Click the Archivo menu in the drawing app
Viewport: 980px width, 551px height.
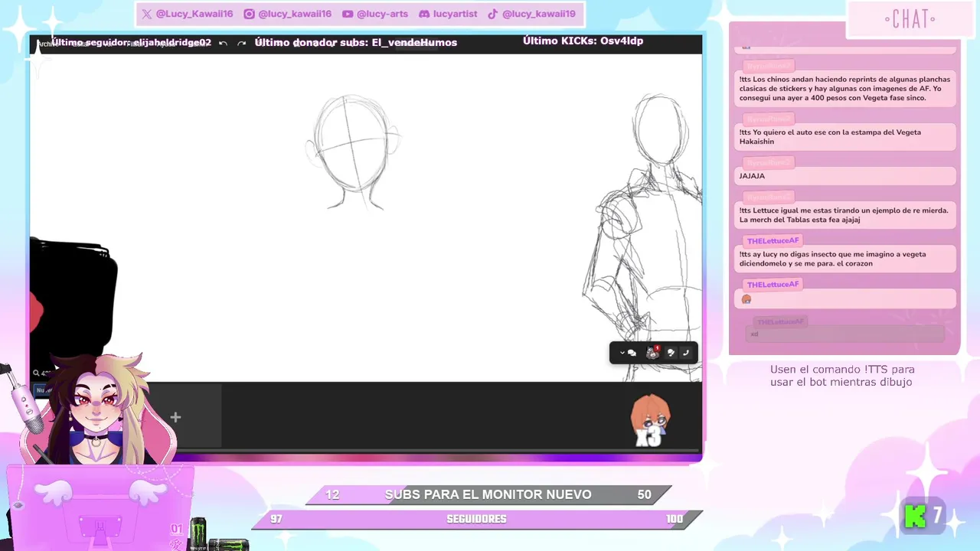(x=47, y=44)
